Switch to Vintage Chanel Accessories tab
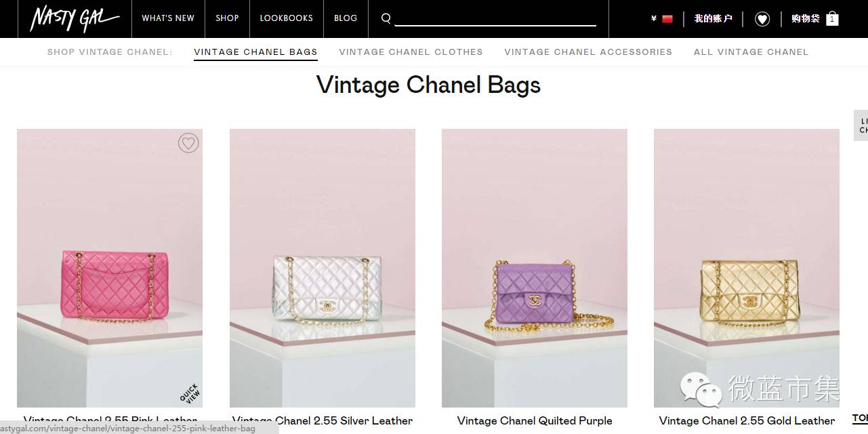 pos(588,52)
